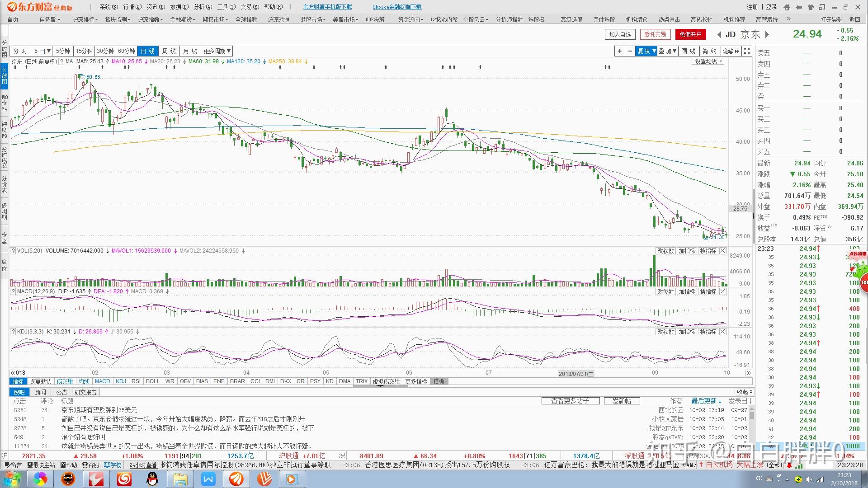Zoom in the chart with plus button
The image size is (868, 488).
(x=620, y=51)
